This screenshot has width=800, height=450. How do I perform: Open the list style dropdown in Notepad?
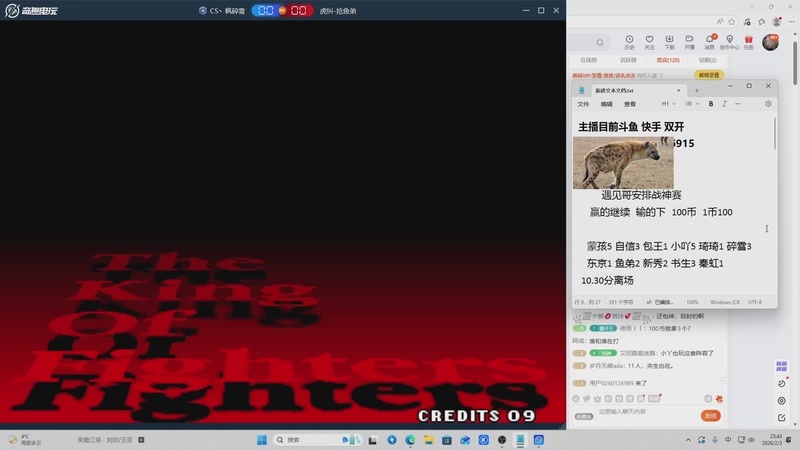pos(692,104)
